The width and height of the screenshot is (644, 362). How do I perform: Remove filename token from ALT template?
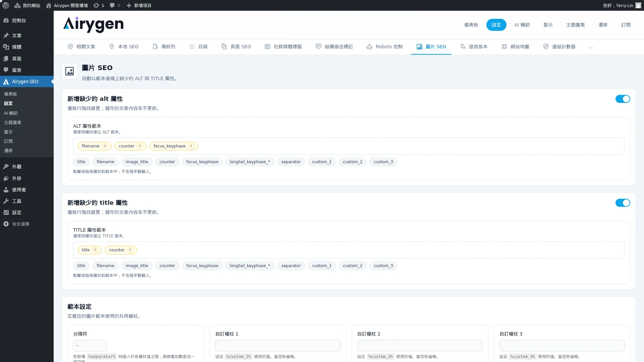[x=105, y=146]
